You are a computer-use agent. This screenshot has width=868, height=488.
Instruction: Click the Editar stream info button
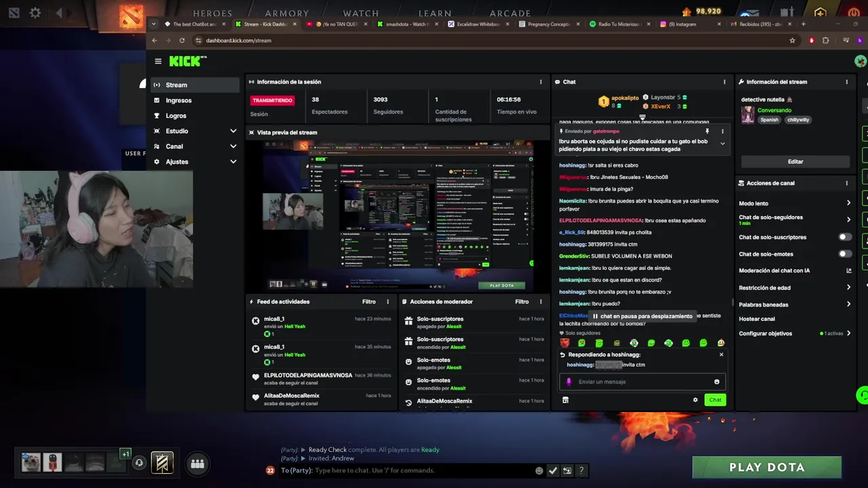click(x=795, y=162)
